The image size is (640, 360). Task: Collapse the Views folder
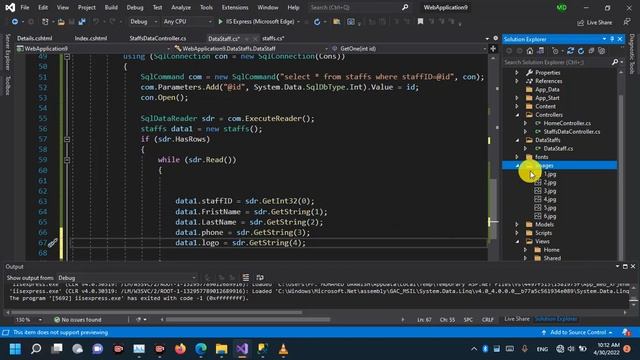click(x=517, y=241)
